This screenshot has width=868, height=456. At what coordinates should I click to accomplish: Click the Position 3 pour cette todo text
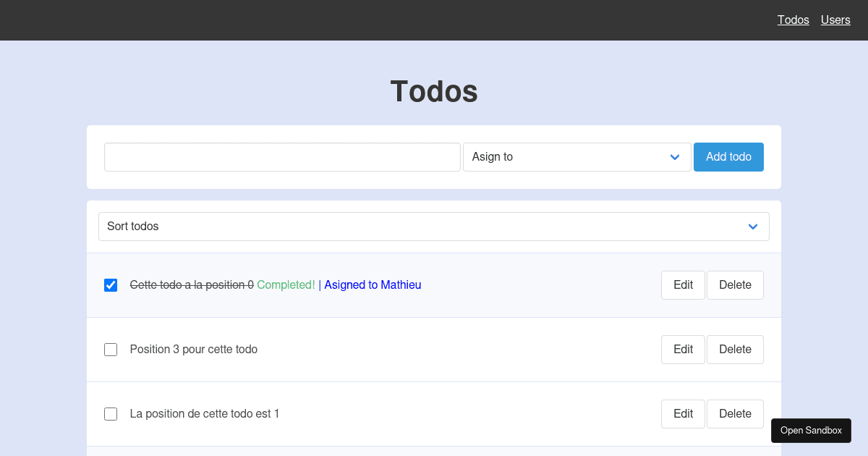tap(194, 350)
